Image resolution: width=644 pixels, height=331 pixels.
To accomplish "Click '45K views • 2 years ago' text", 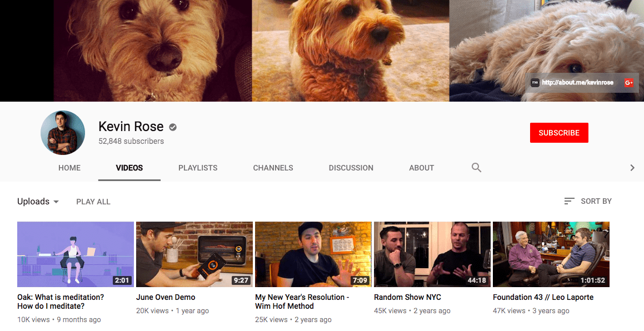I will 412,311.
